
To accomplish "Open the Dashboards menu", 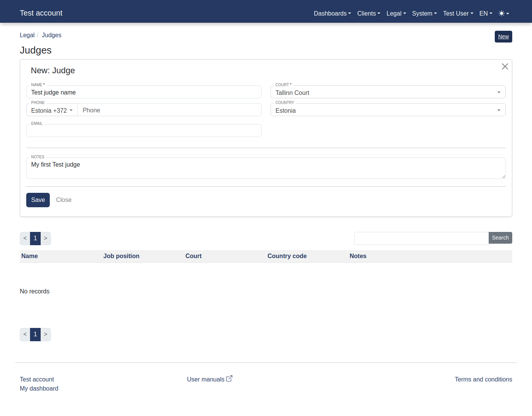I will 332,13.
